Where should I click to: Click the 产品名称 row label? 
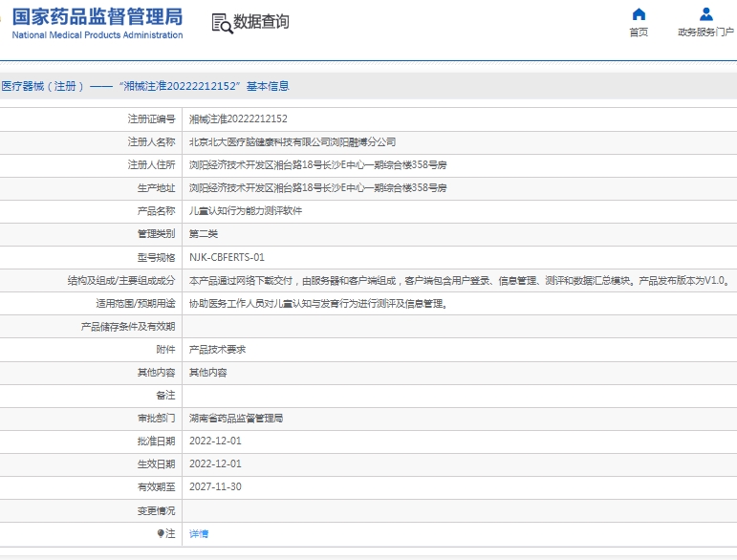click(x=156, y=211)
